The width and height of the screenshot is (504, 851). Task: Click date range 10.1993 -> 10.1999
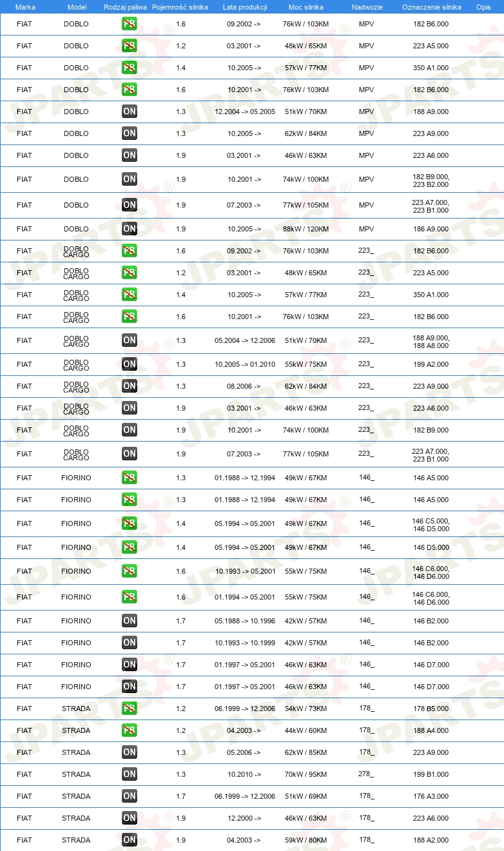[x=245, y=643]
